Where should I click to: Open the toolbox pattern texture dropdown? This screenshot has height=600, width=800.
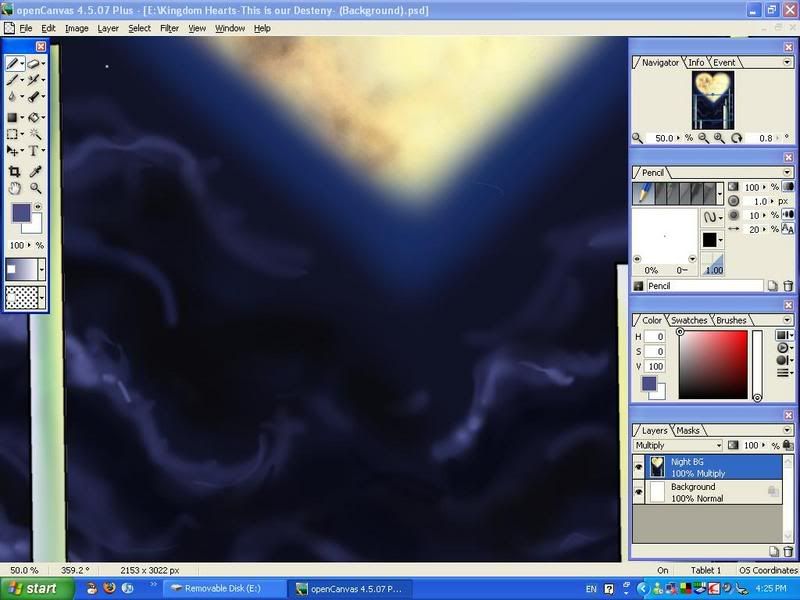pyautogui.click(x=42, y=297)
